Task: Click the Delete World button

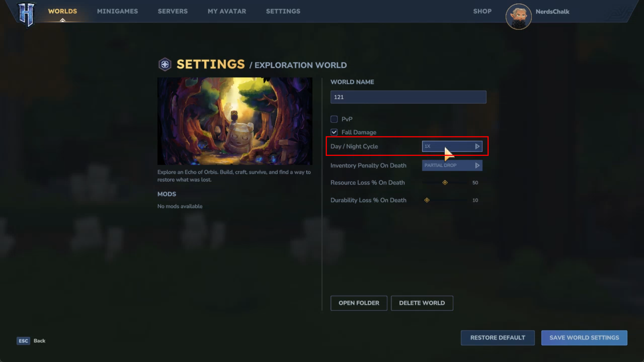Action: (x=422, y=303)
